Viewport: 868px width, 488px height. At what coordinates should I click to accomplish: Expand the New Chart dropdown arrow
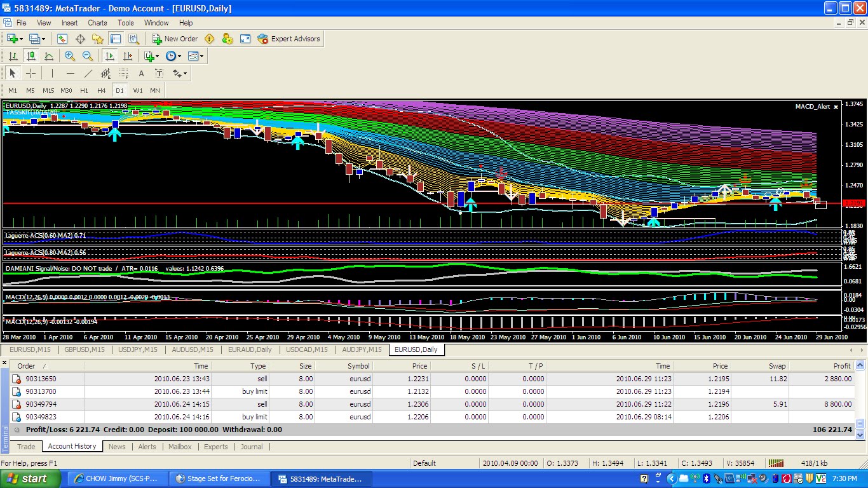pyautogui.click(x=21, y=39)
